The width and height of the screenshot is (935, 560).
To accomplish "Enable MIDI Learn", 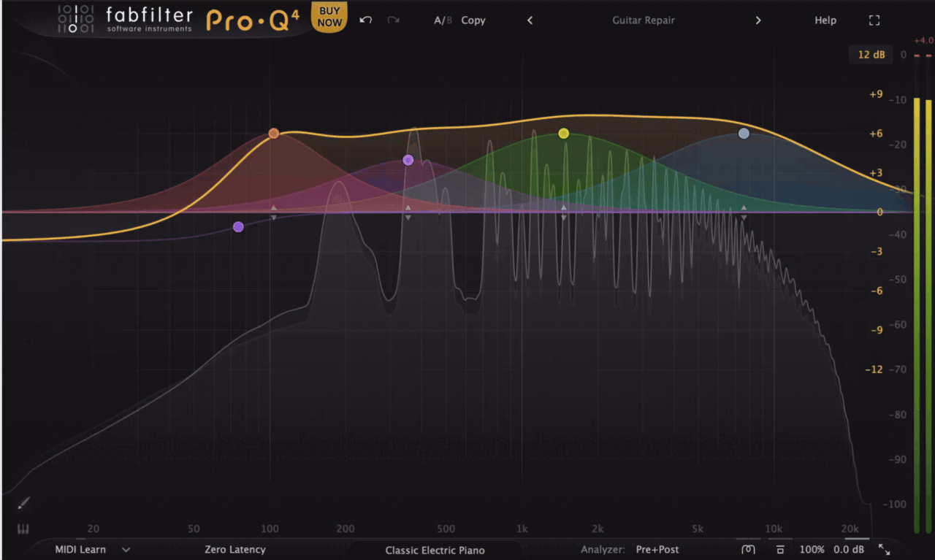I will coord(80,550).
